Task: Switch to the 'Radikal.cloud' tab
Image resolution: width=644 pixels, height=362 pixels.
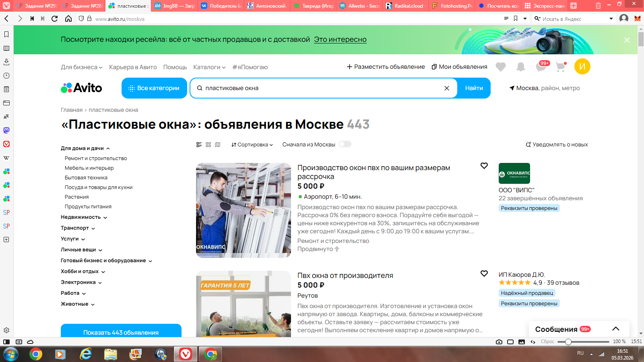Action: (405, 6)
